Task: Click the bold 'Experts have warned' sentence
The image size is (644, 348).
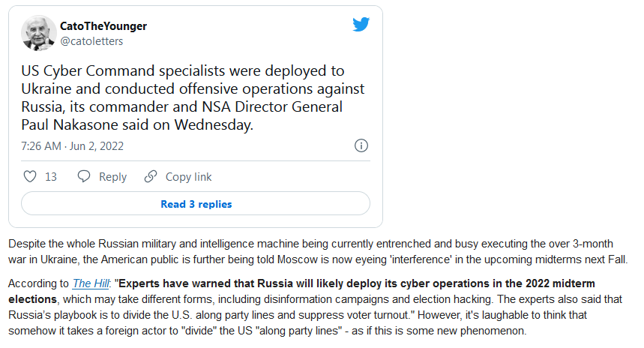Action: point(301,291)
